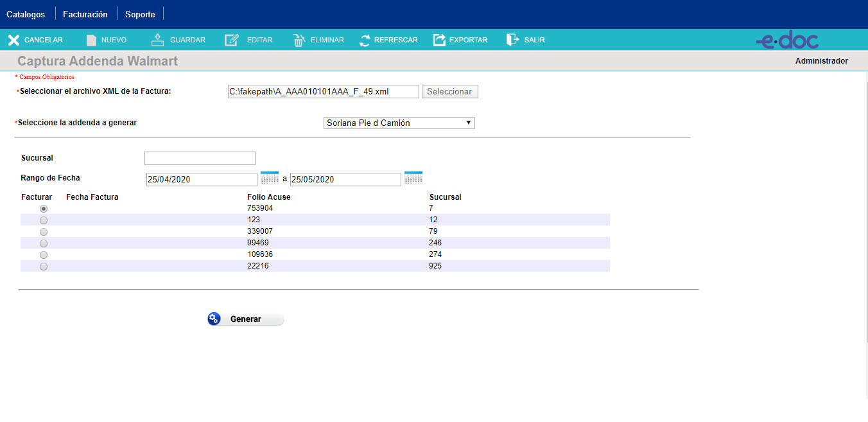Open the Soporte menu
The height and width of the screenshot is (422, 868).
tap(140, 14)
